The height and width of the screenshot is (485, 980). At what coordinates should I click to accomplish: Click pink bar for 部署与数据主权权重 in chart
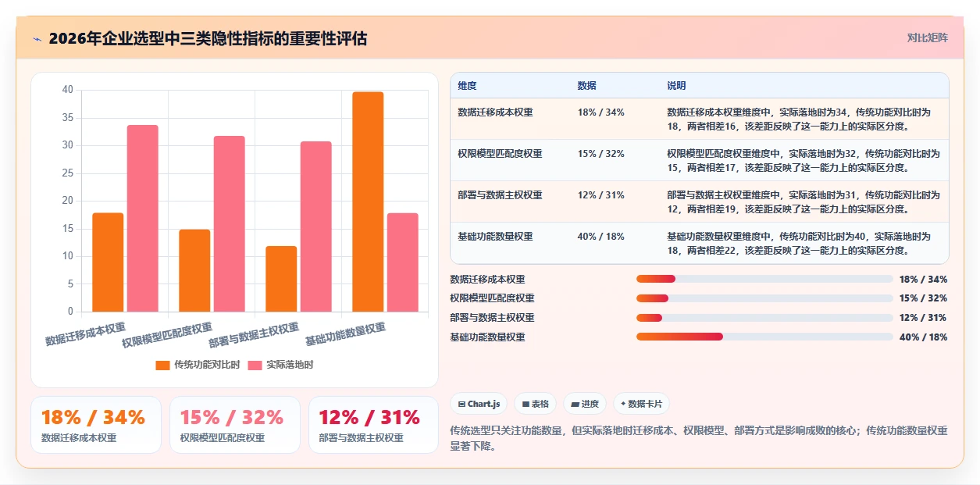[316, 226]
